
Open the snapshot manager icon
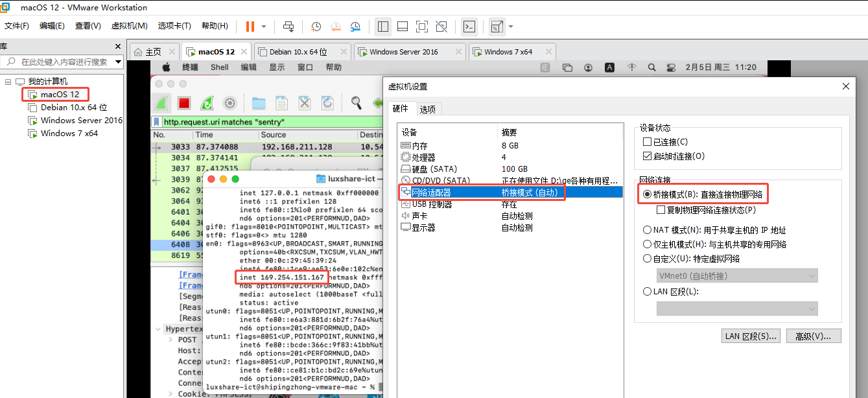coord(355,27)
